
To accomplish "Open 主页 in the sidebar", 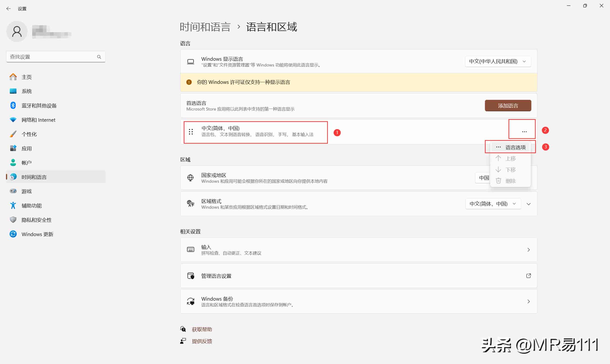I will point(56,77).
